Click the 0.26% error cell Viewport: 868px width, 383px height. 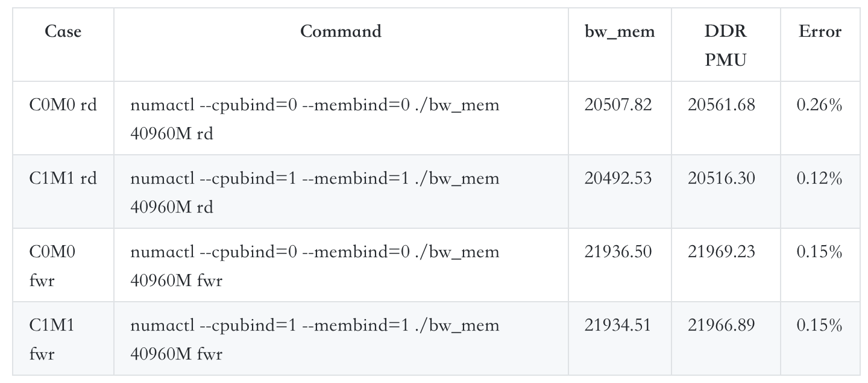819,105
